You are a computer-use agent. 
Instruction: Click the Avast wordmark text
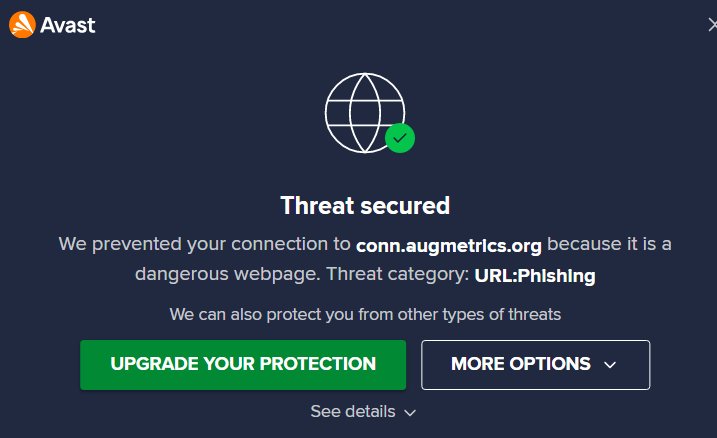[x=68, y=26]
